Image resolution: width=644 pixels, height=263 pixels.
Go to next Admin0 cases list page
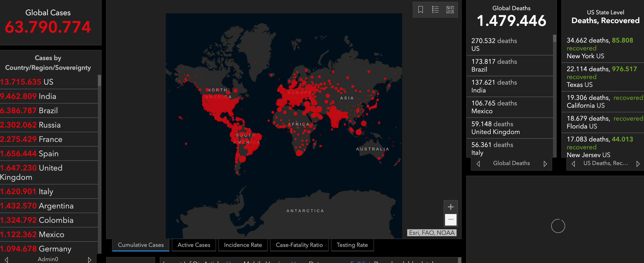tap(90, 260)
